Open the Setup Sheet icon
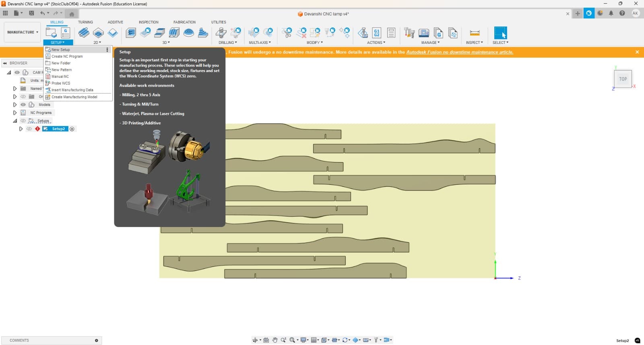The image size is (644, 345). (391, 33)
